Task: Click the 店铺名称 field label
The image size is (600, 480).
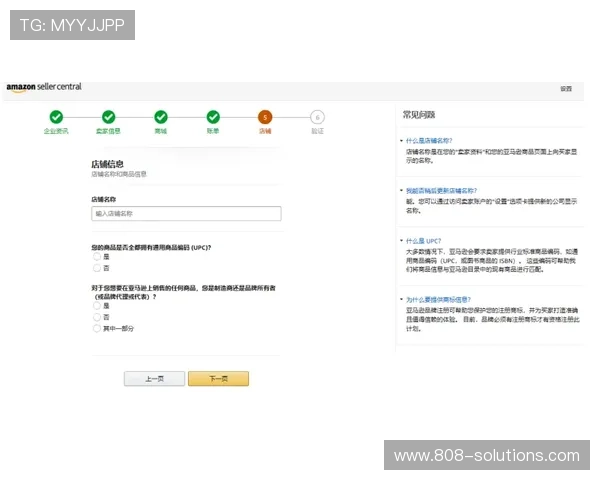Action: (x=104, y=199)
